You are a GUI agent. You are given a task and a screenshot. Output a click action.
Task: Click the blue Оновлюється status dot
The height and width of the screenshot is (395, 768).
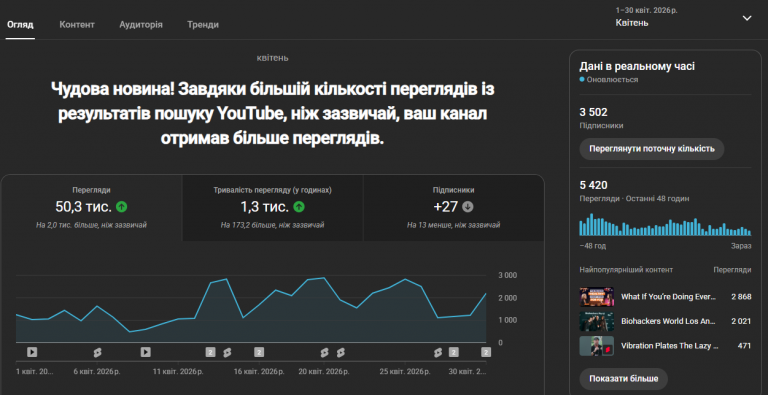coord(582,79)
